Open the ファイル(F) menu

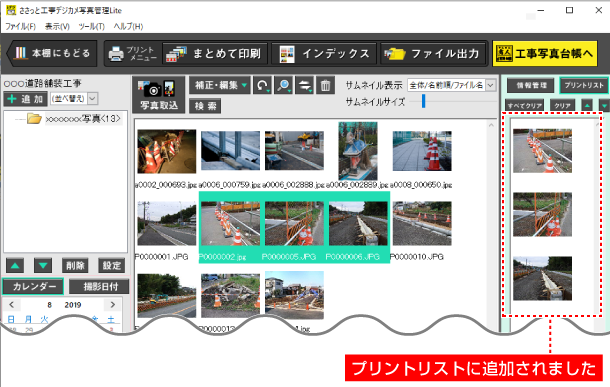click(20, 26)
